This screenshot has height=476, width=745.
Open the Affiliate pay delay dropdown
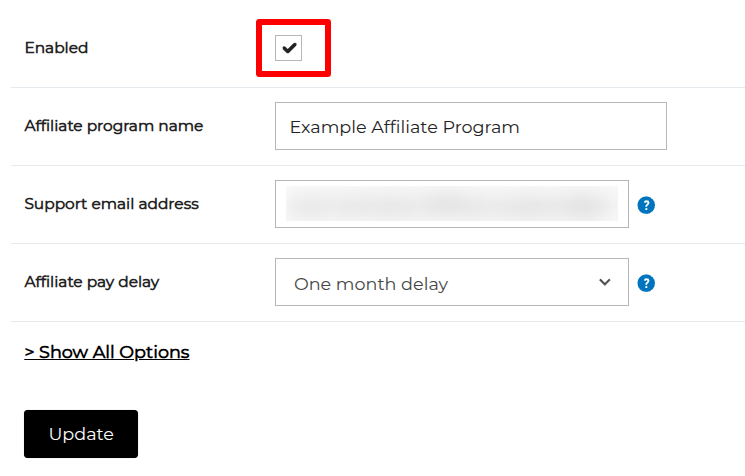[x=451, y=283]
